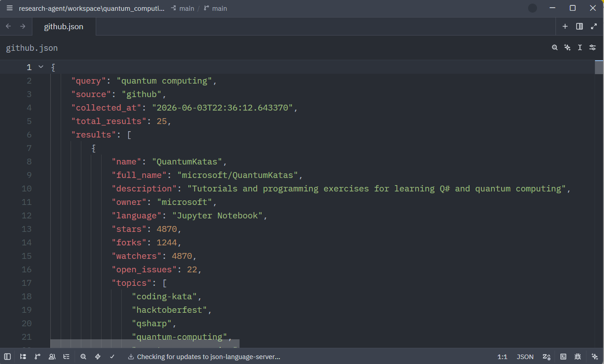Open the application hamburger menu

click(x=9, y=8)
